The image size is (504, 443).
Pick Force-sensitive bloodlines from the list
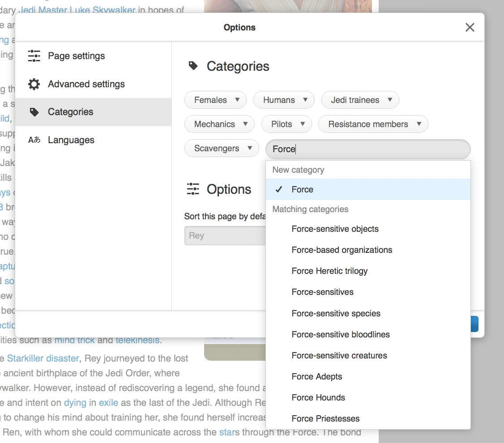pos(340,335)
